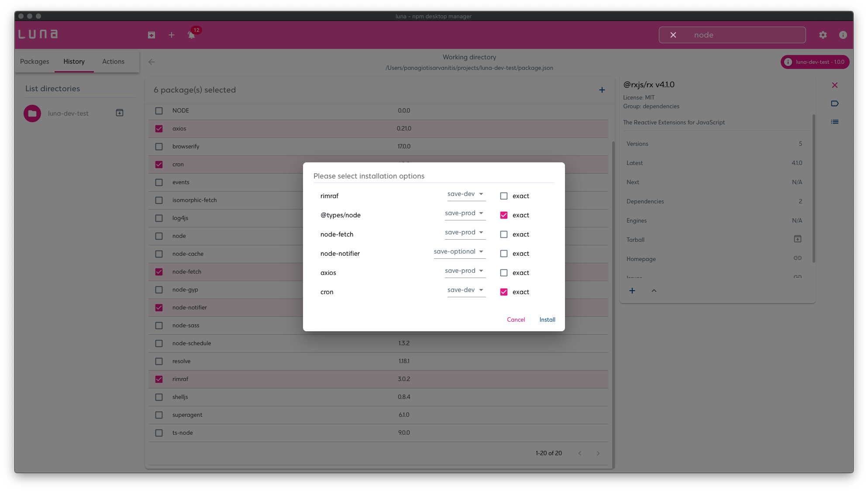Viewport: 868px width, 491px height.
Task: Click the plus icon in top toolbar
Action: tap(172, 35)
